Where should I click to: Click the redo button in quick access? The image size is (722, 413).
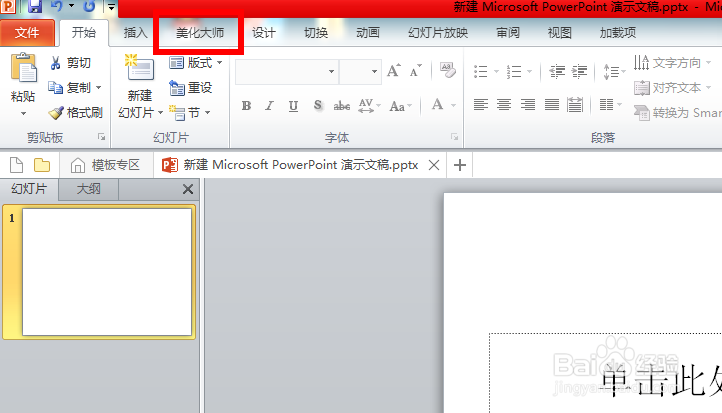coord(89,6)
